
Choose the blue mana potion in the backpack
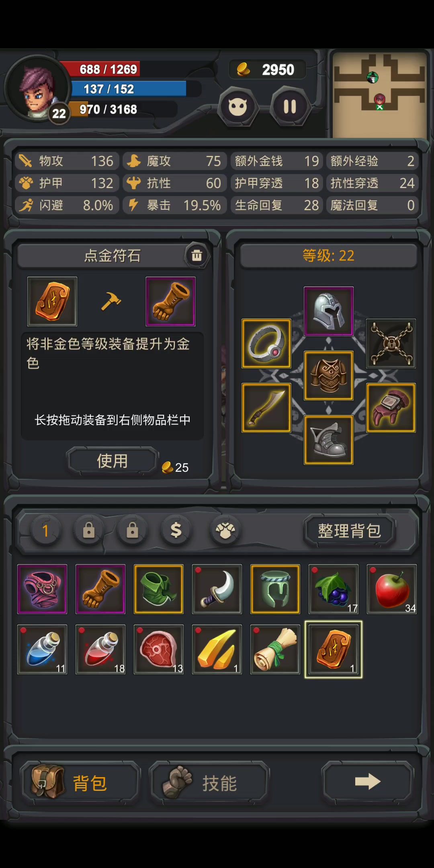tap(42, 649)
